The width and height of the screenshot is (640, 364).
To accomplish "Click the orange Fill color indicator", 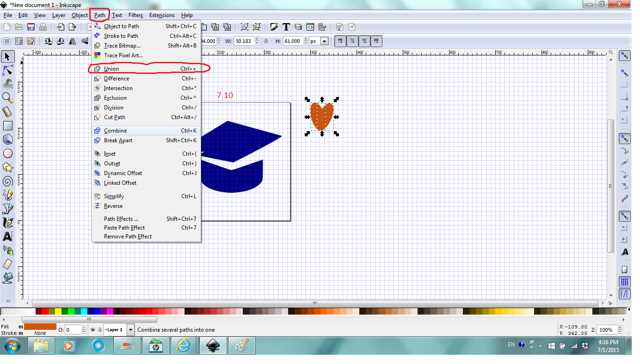I will (40, 327).
